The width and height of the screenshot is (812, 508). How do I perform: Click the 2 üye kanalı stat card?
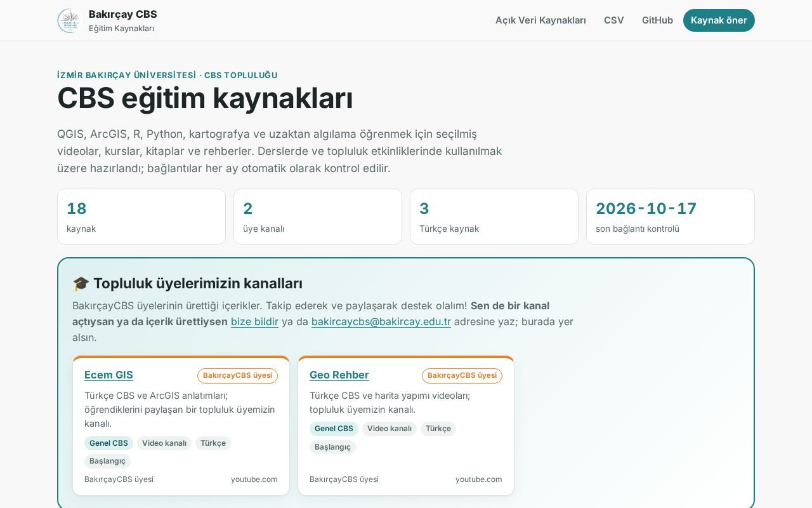(x=318, y=217)
